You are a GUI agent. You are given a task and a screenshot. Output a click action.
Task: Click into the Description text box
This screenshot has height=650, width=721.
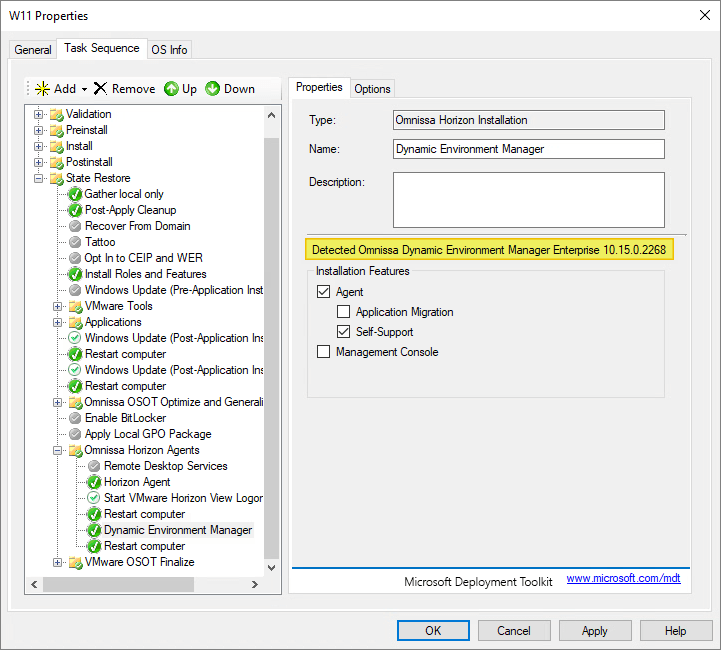click(528, 200)
